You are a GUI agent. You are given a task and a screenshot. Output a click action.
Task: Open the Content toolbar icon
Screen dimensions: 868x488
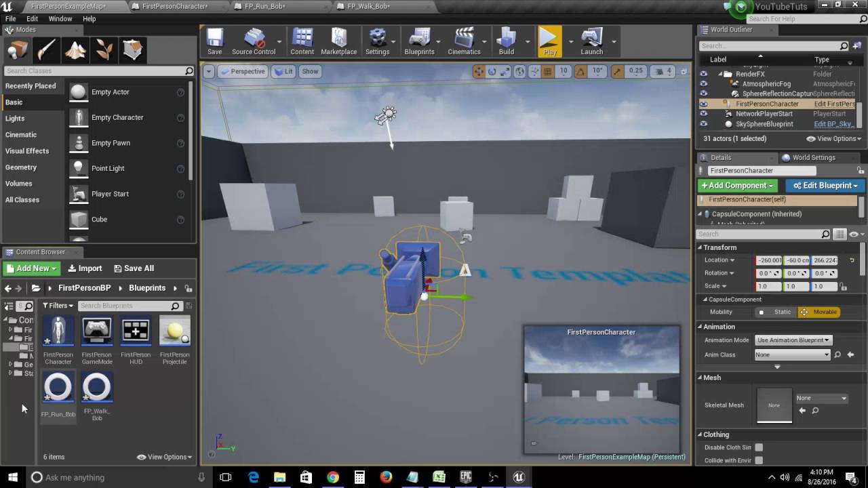pos(302,41)
